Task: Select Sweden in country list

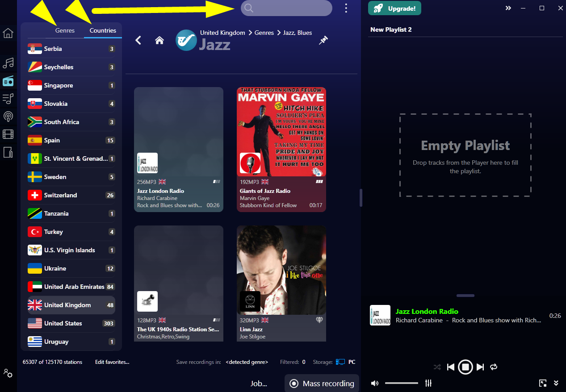Action: point(71,177)
